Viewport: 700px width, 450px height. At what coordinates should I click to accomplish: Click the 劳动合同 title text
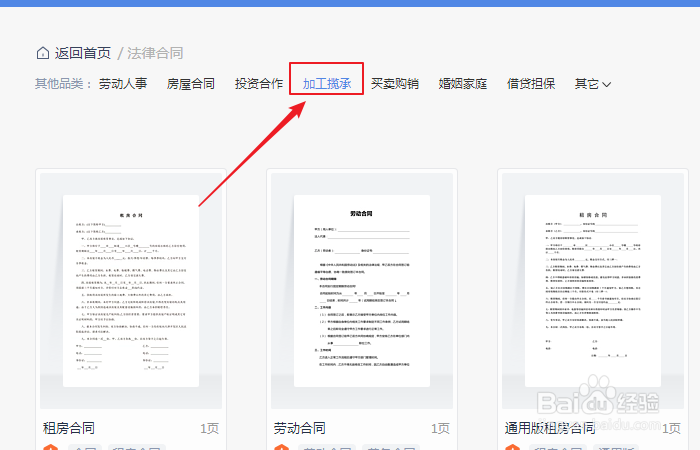click(300, 428)
